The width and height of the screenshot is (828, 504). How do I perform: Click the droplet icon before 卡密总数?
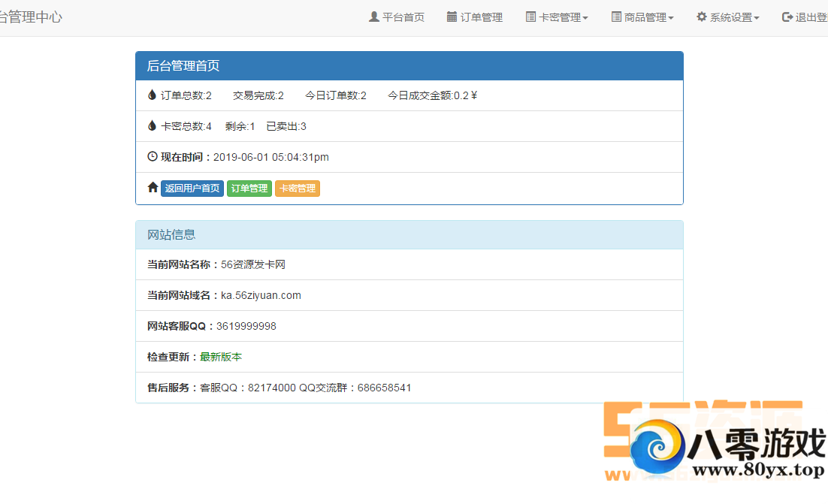152,125
